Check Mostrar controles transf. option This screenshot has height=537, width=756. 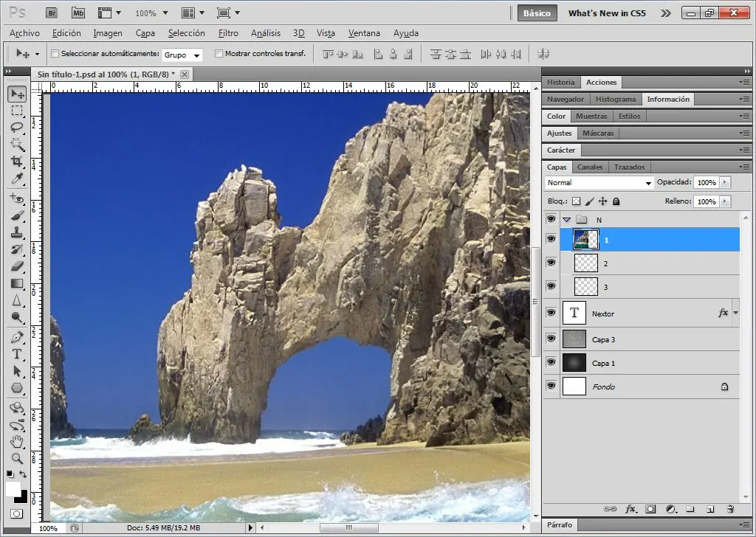tap(219, 54)
